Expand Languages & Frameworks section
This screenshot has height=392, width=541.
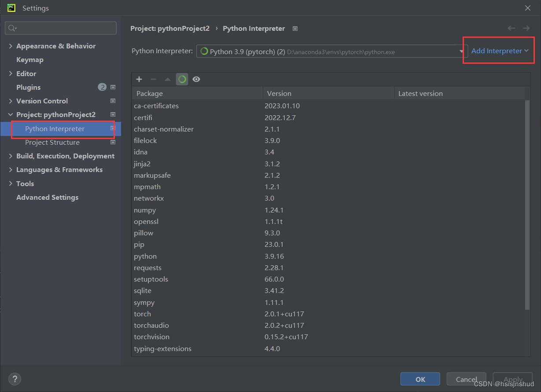point(11,169)
